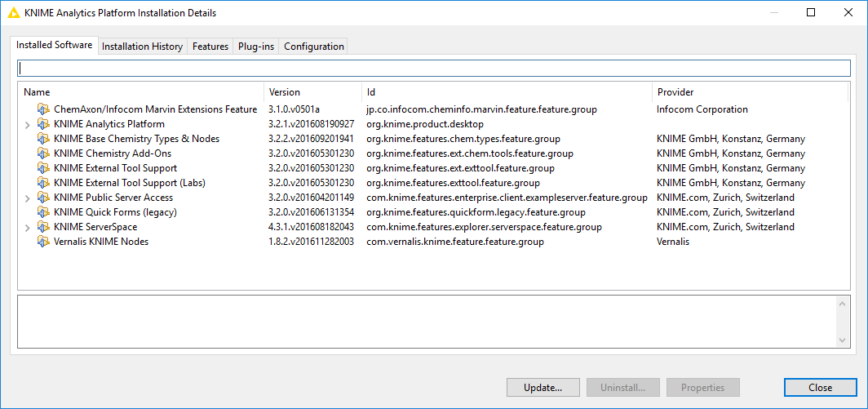Sort the list by the Provider column header
Screen dimensions: 868x409
point(750,92)
